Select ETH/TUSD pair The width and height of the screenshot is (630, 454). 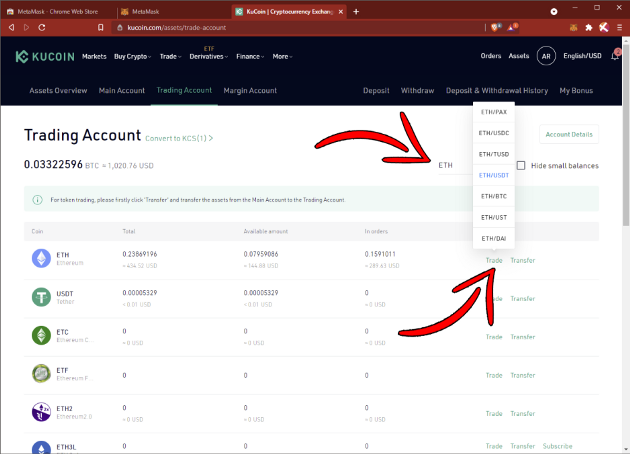(494, 154)
